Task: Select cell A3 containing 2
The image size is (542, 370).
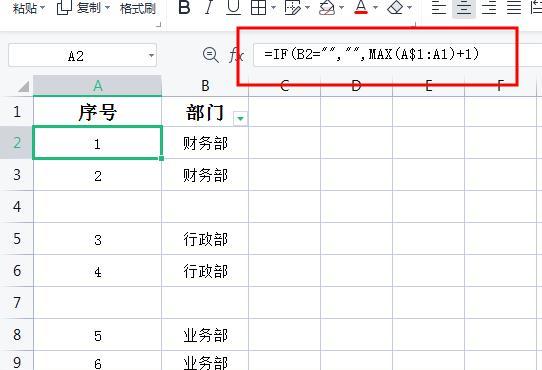Action: pyautogui.click(x=97, y=175)
